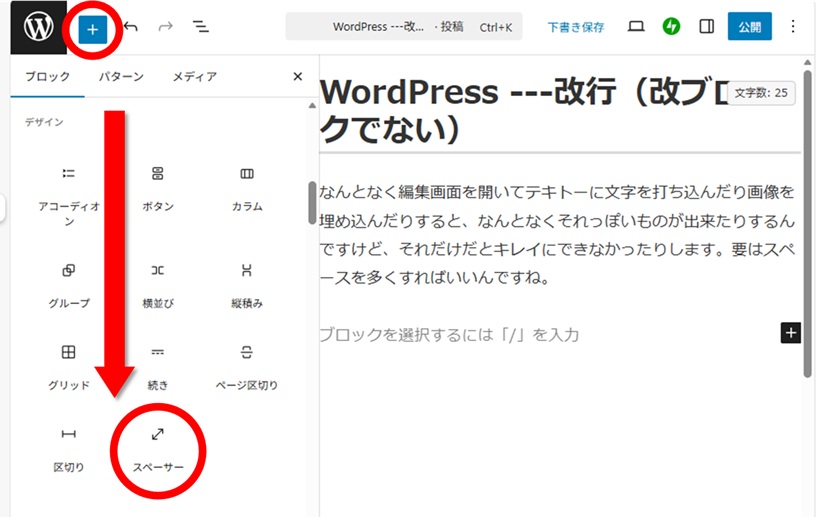
Task: Close the block inserter panel
Action: tap(297, 77)
